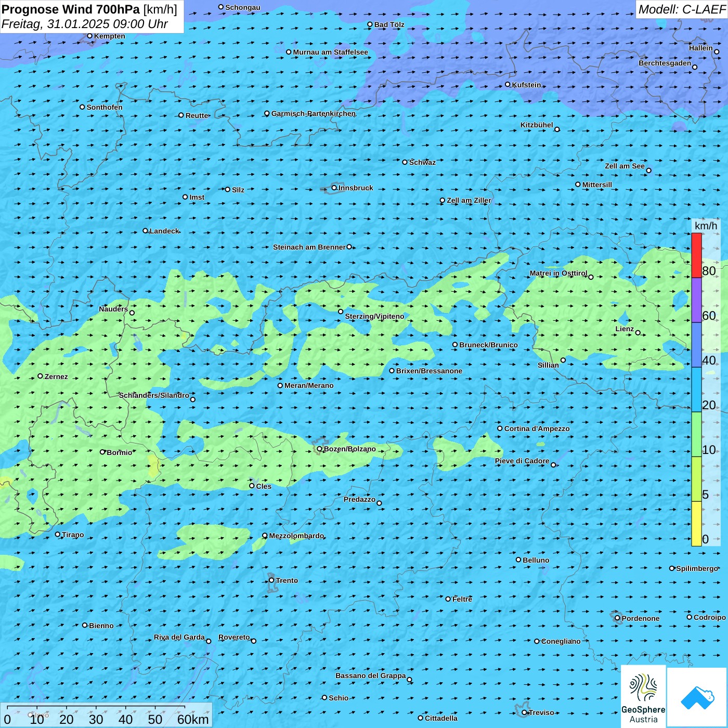The image size is (728, 728).
Task: Click the Meran/Merano location marker
Action: pyautogui.click(x=280, y=385)
